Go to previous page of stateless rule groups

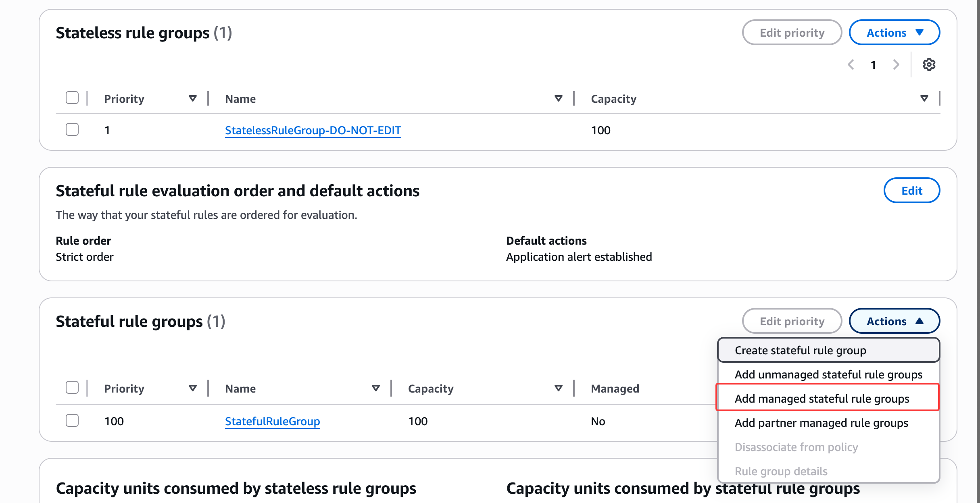[851, 64]
